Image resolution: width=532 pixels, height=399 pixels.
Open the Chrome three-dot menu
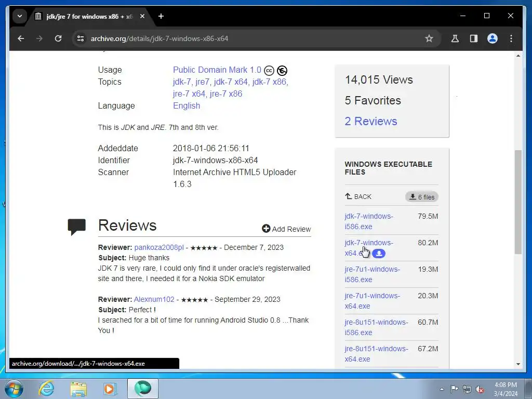[x=511, y=38]
